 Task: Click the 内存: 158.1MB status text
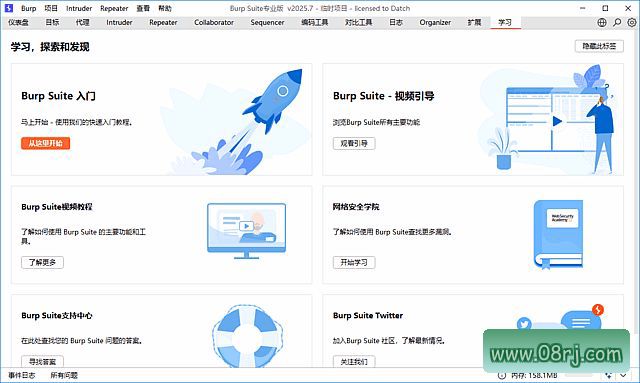[x=534, y=375]
